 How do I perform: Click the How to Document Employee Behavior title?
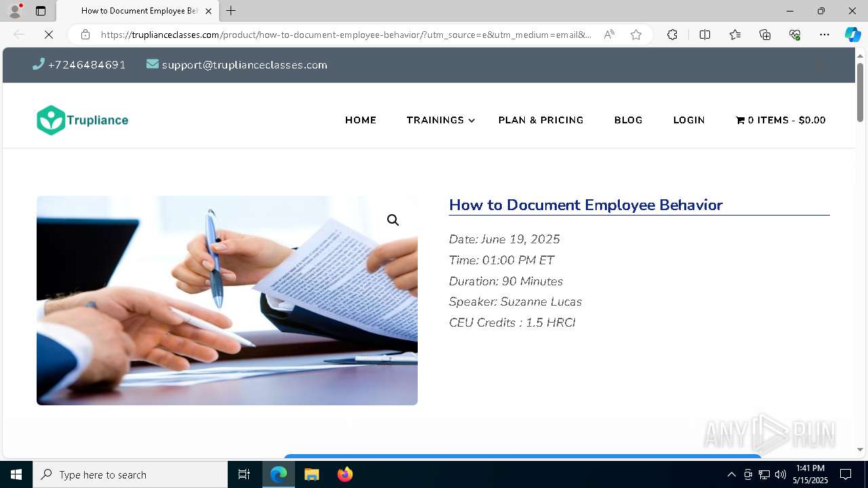tap(586, 205)
